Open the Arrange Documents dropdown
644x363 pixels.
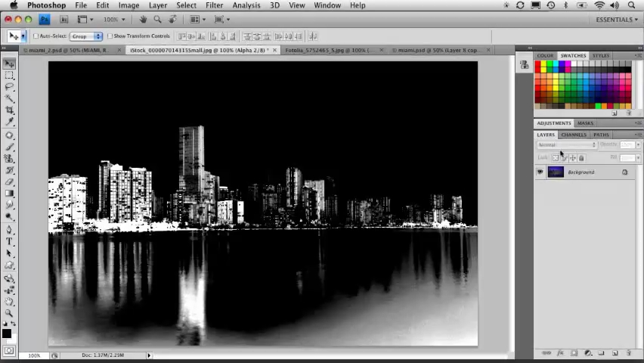pos(197,20)
